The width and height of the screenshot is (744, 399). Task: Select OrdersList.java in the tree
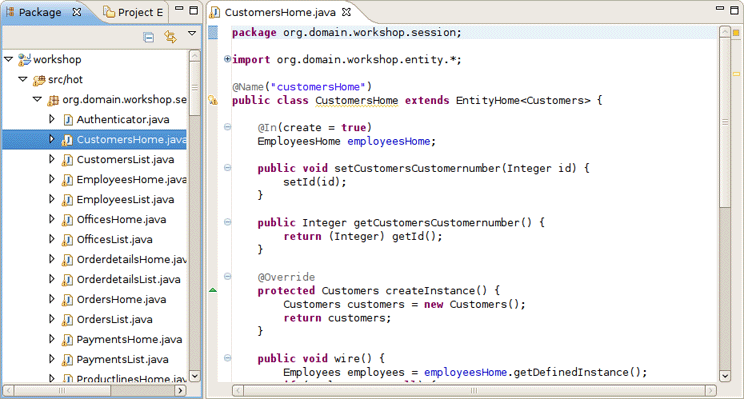click(x=114, y=319)
